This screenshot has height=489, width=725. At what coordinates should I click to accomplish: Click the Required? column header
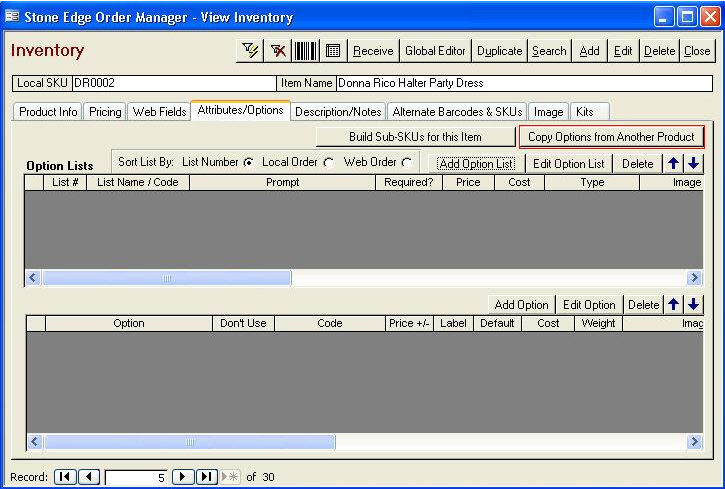pyautogui.click(x=409, y=182)
